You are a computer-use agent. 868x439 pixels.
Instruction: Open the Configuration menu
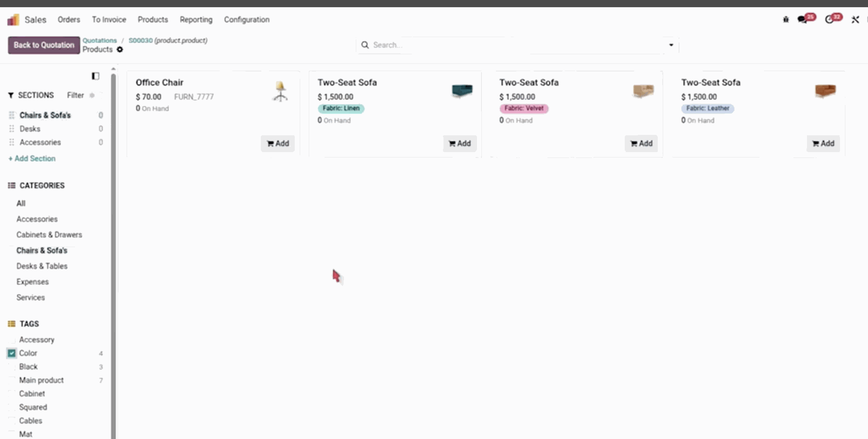(x=246, y=19)
